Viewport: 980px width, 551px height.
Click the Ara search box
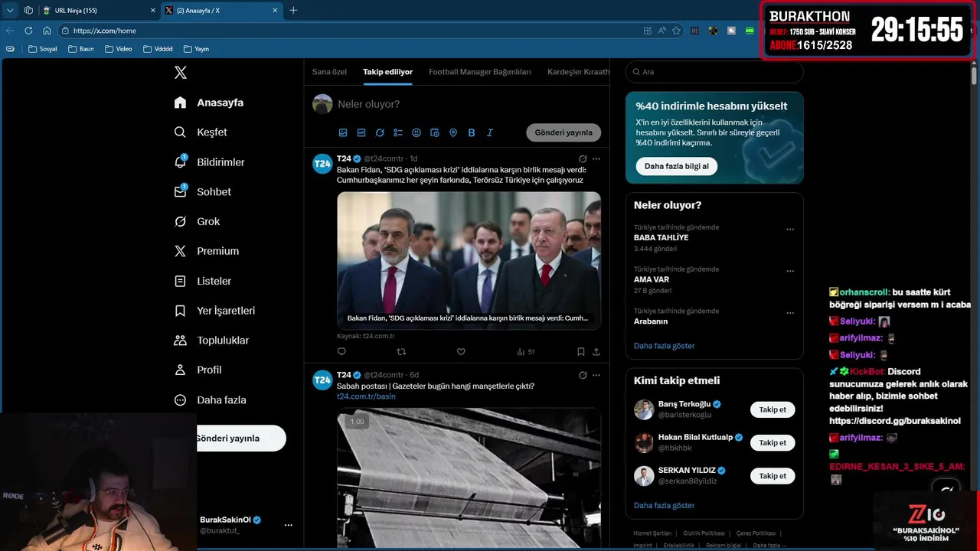coord(714,72)
